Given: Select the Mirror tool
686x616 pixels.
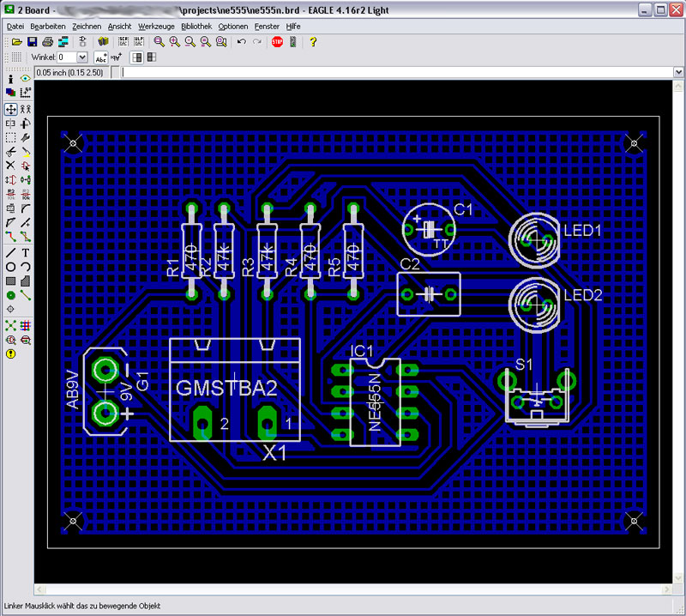Looking at the screenshot, I should [10, 124].
